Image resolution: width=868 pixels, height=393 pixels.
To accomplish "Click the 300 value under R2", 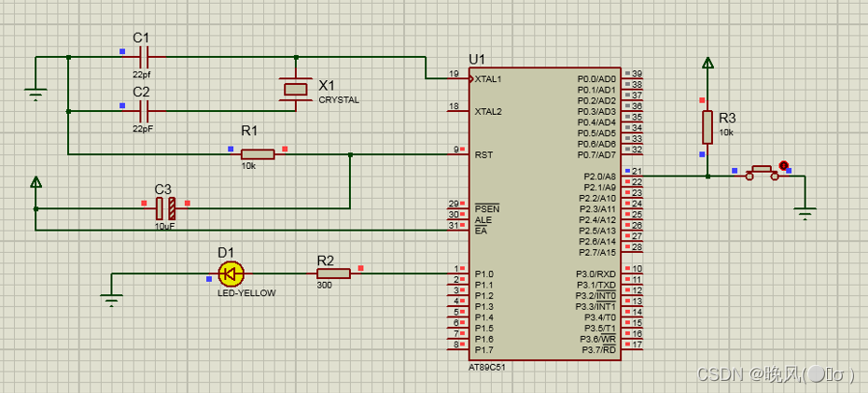I will (325, 286).
